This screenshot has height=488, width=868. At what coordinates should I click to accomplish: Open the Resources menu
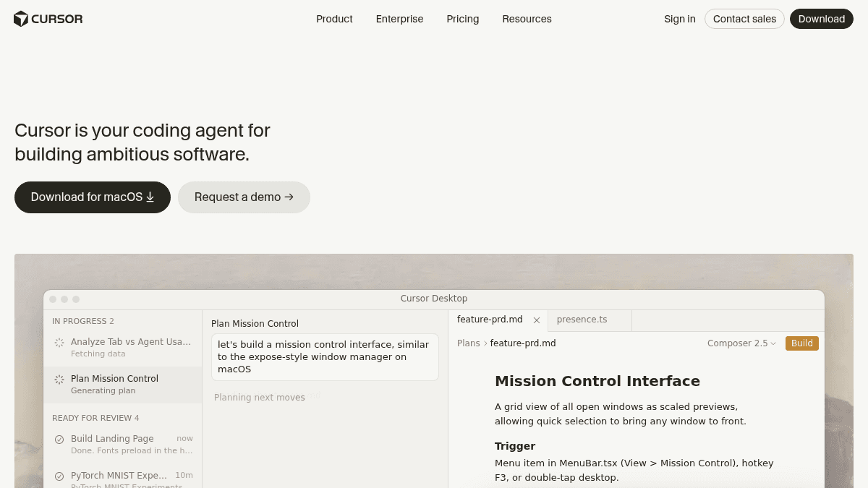coord(527,19)
